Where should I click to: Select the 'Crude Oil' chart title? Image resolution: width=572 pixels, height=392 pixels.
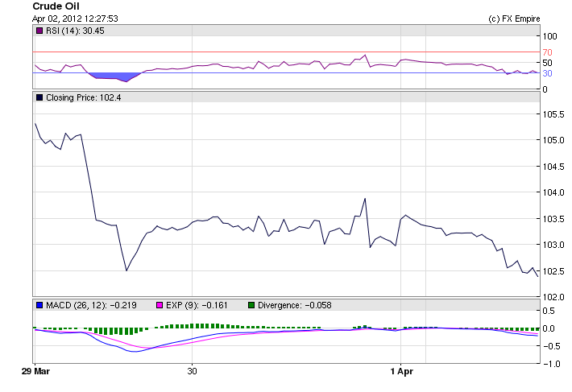tap(56, 6)
